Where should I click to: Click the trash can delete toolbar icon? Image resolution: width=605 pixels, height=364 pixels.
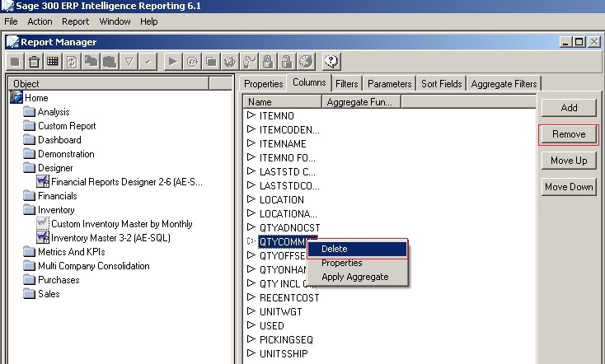click(x=34, y=62)
